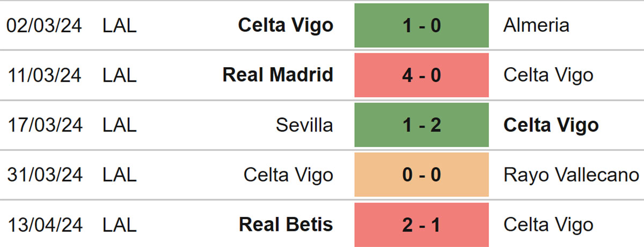Click LAL label in the 31/03/24 row
Screen dimensions: 644x247
pyautogui.click(x=120, y=175)
